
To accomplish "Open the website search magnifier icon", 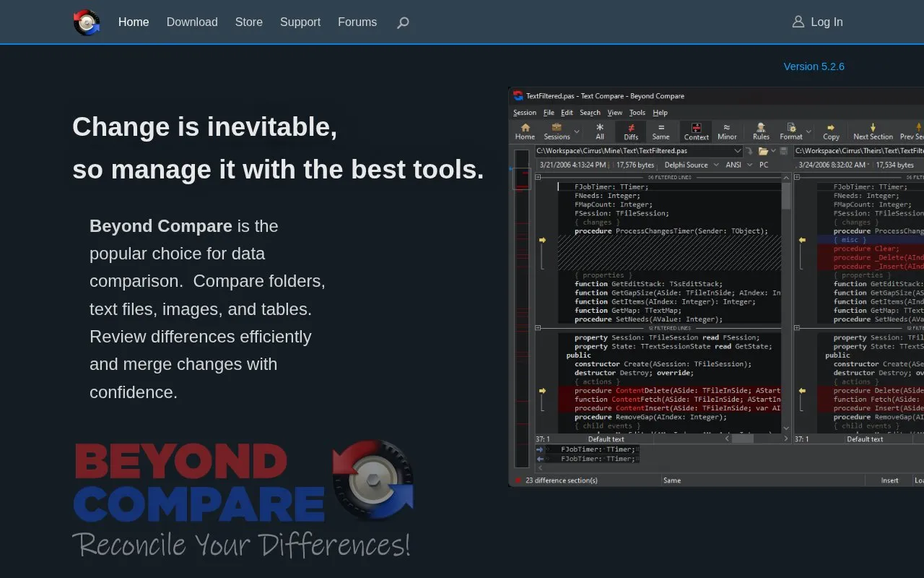I will [x=403, y=22].
